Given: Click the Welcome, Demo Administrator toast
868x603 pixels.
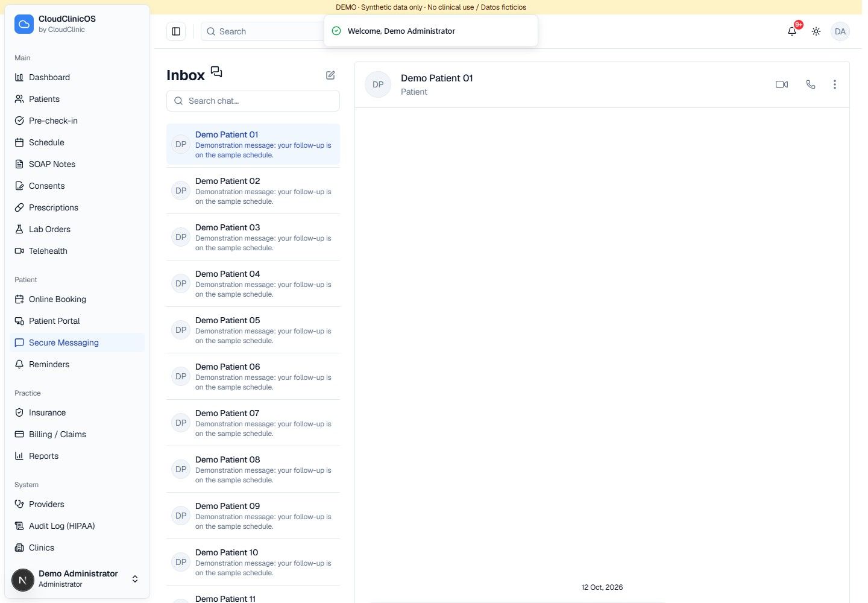Looking at the screenshot, I should point(431,31).
